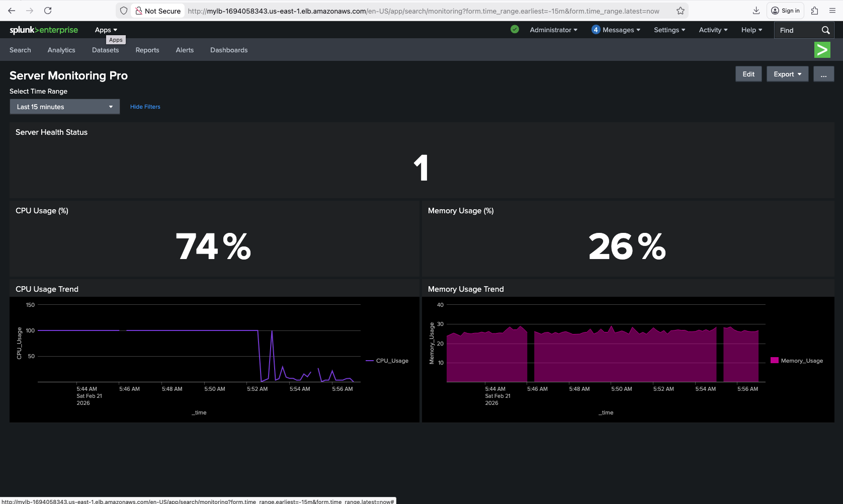Click the memory area chart at 5:50 AM
Screen dimensions: 843x504
622,357
